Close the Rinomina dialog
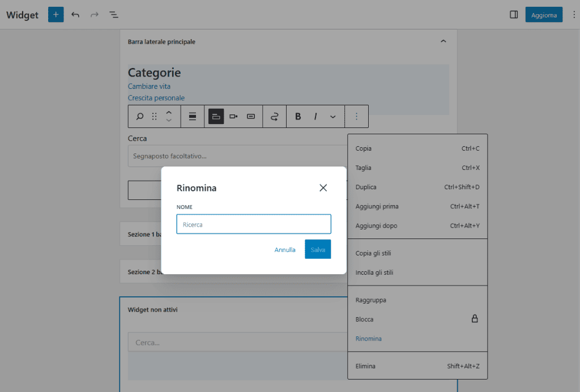Screen dimensions: 580x392 [x=323, y=188]
